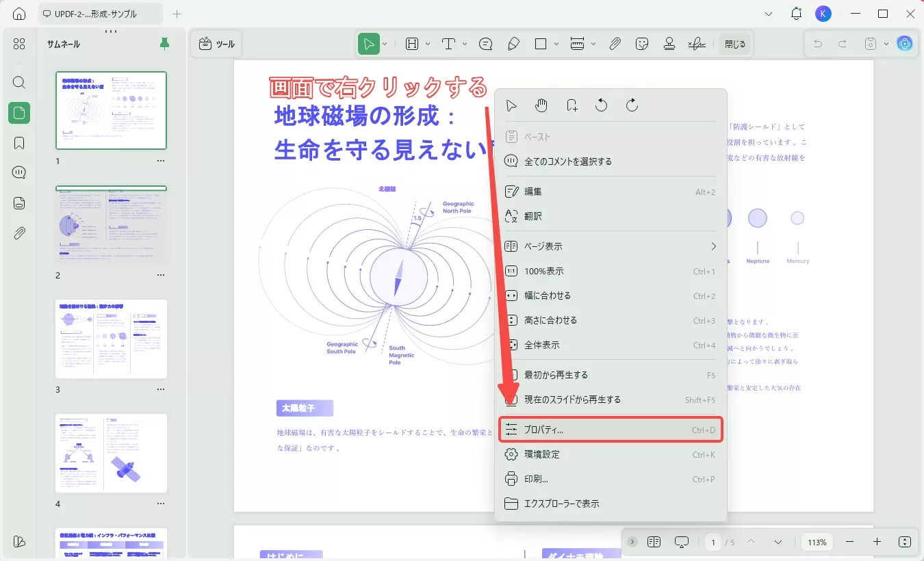Click the 閉じる button

click(734, 43)
